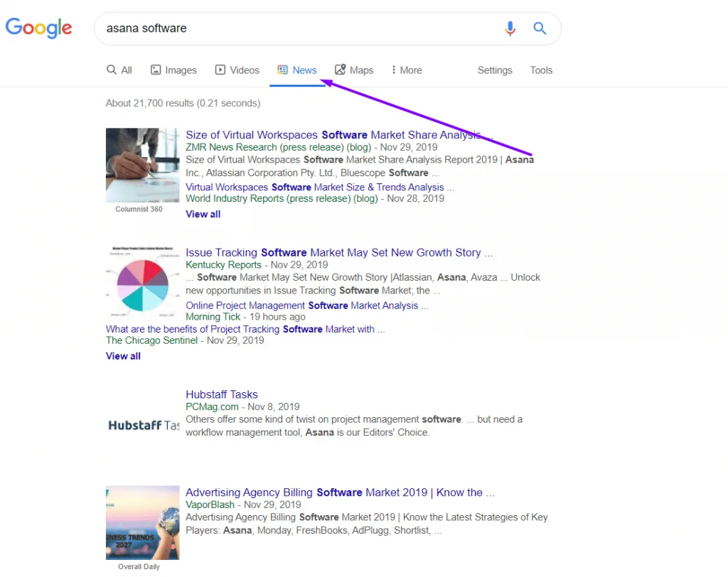This screenshot has height=577, width=728.
Task: Click the pie chart article thumbnail
Action: [142, 282]
